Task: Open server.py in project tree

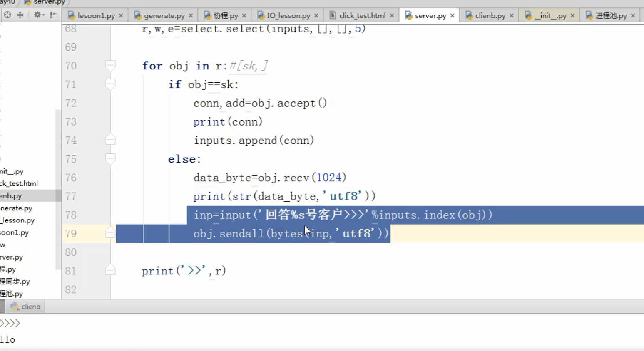Action: coord(12,257)
